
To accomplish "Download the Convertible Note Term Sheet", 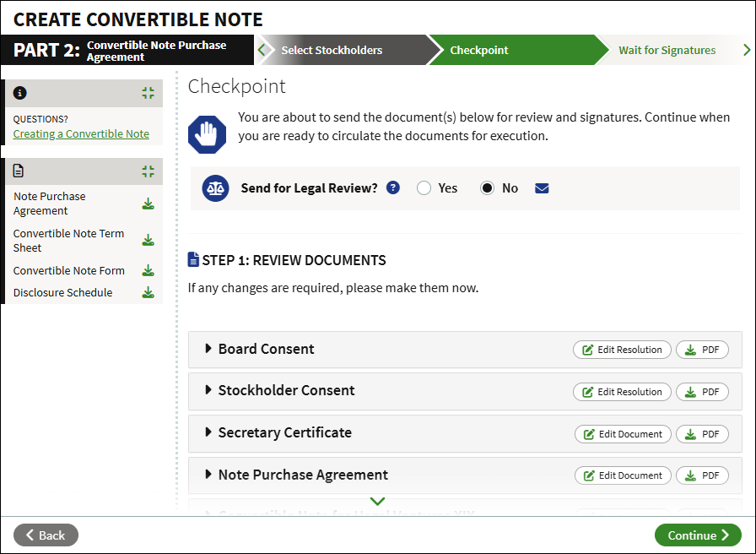I will pyautogui.click(x=148, y=241).
